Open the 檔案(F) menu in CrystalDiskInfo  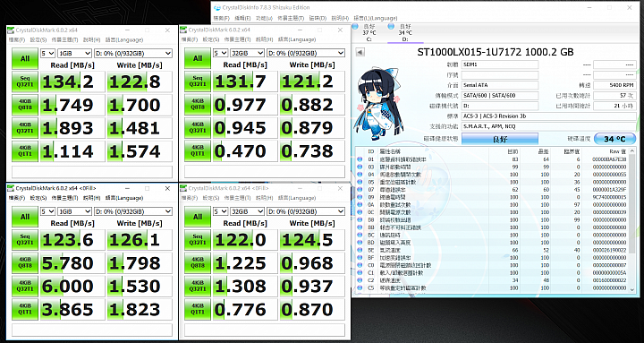(x=222, y=18)
